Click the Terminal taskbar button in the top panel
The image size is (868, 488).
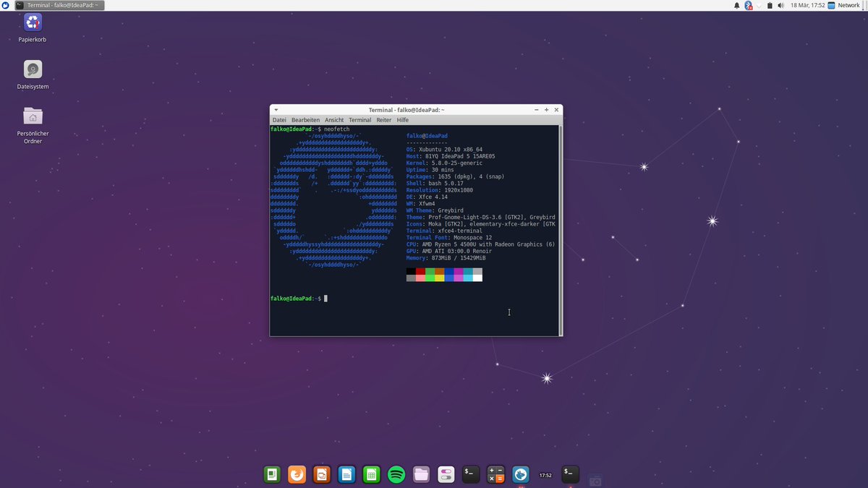59,5
